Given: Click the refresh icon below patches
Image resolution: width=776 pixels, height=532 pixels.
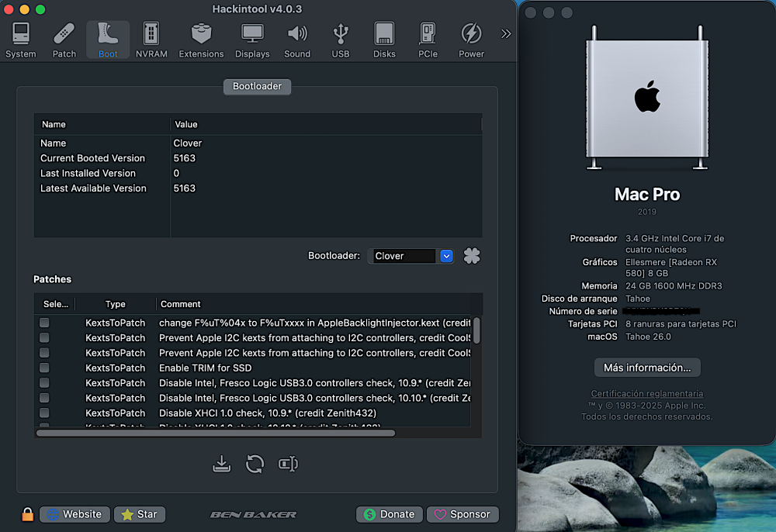Looking at the screenshot, I should pos(255,464).
